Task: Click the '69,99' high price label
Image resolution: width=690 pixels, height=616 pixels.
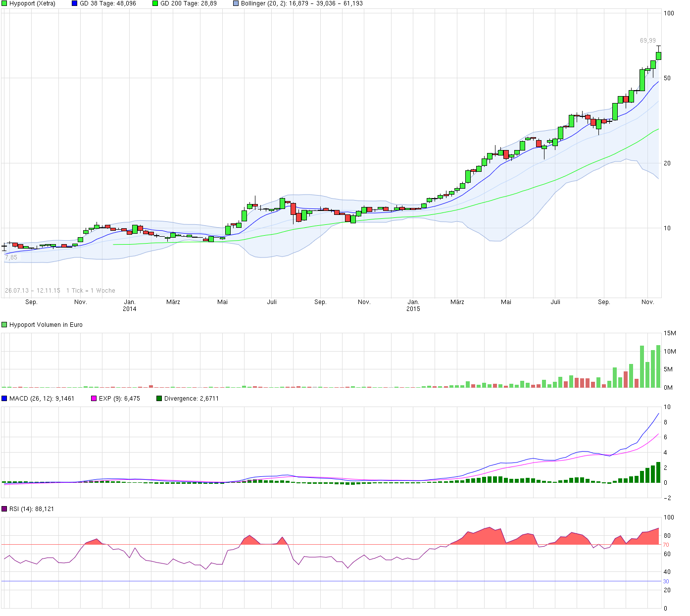Action: (648, 41)
